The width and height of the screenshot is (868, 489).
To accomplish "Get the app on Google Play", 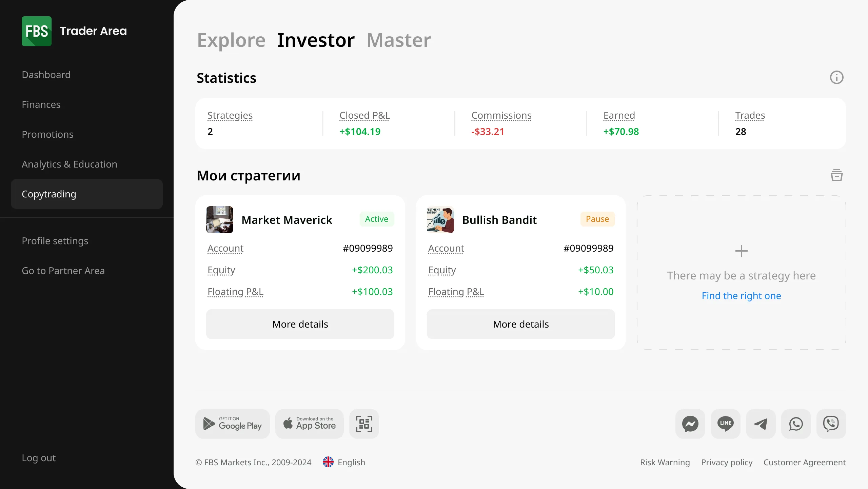I will tap(233, 424).
